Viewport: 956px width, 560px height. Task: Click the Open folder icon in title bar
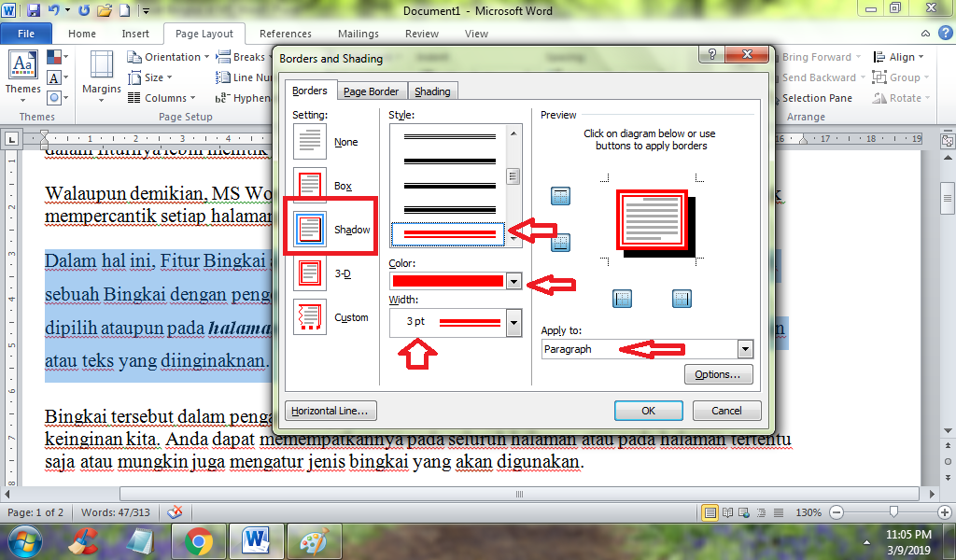[105, 9]
